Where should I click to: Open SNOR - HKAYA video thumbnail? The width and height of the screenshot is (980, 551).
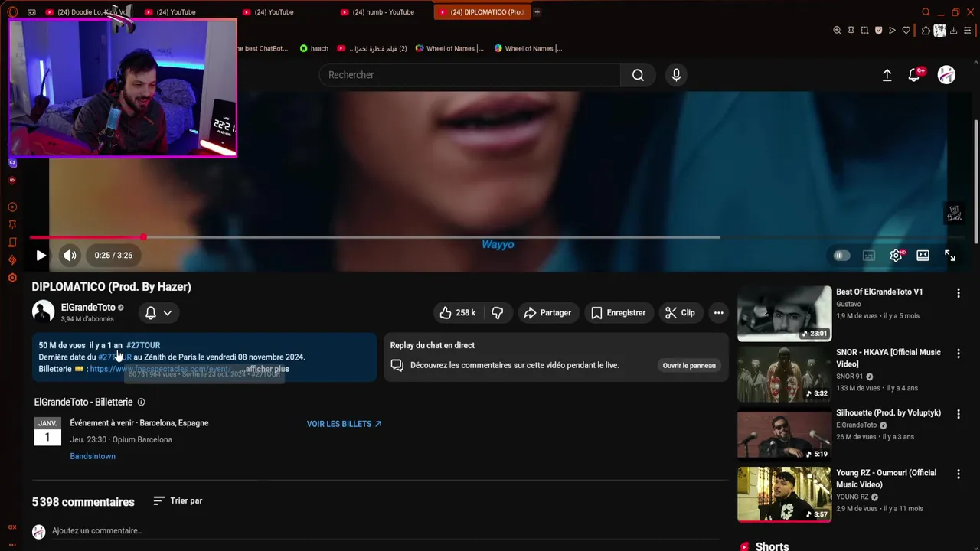pos(784,374)
